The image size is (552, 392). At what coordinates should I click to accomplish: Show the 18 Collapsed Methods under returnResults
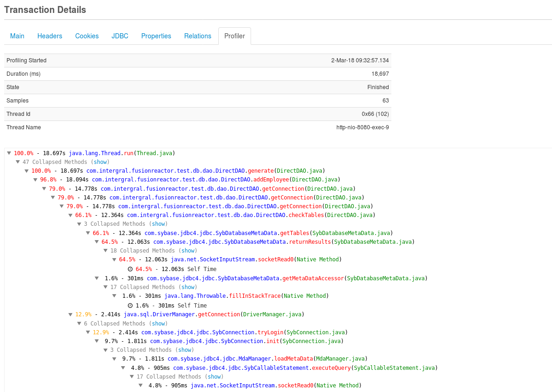(188, 250)
